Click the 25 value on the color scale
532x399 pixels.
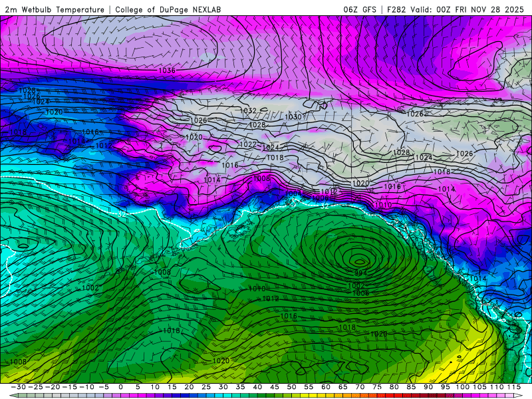click(x=206, y=387)
